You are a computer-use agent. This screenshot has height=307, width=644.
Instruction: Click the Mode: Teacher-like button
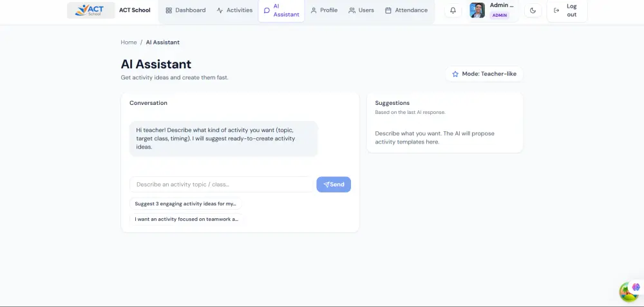pyautogui.click(x=484, y=74)
